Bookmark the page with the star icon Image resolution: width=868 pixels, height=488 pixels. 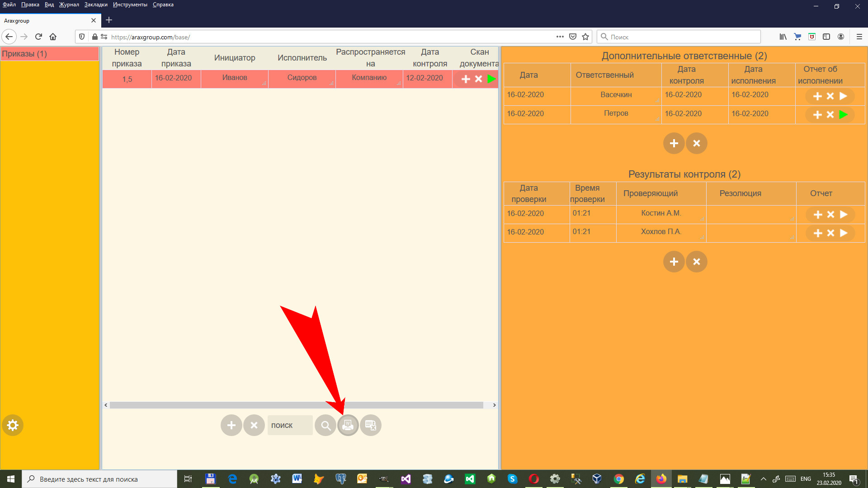coord(585,37)
